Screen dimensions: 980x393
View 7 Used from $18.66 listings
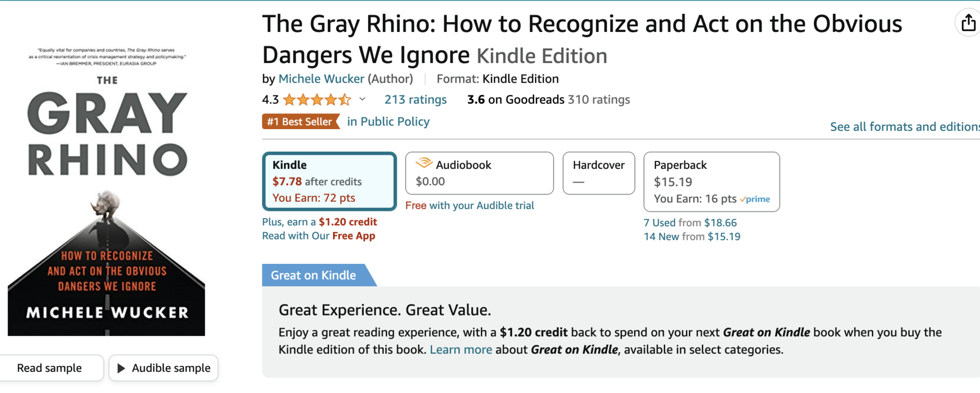click(x=690, y=222)
